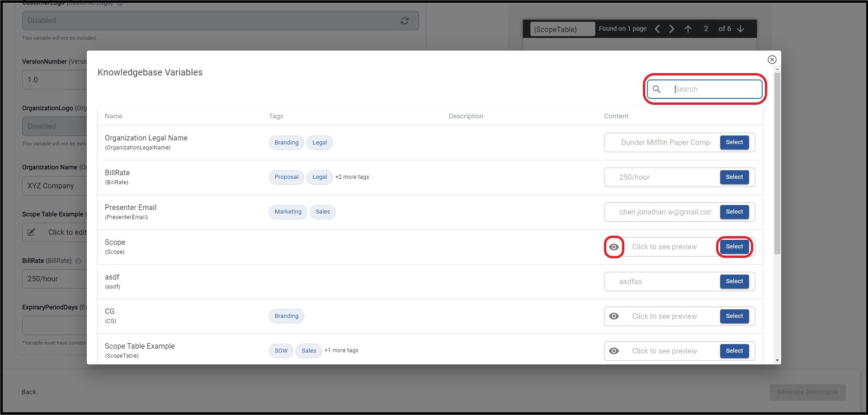The height and width of the screenshot is (415, 868).
Task: Preview CG content with eye icon
Action: click(x=614, y=316)
